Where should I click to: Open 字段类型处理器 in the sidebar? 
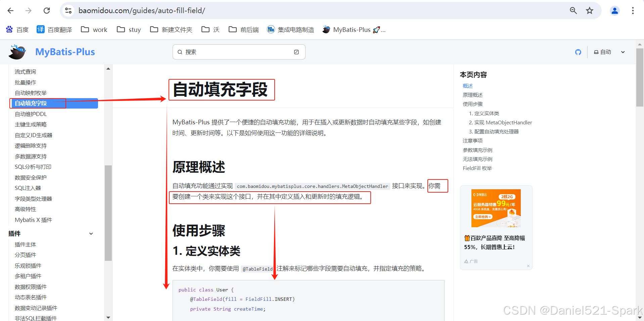click(x=34, y=199)
